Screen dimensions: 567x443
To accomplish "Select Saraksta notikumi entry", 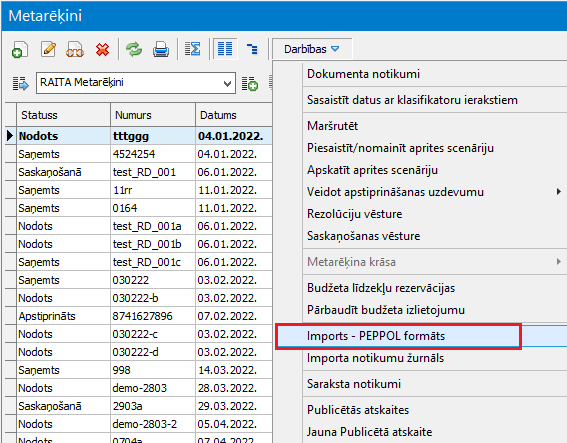I will 354,384.
